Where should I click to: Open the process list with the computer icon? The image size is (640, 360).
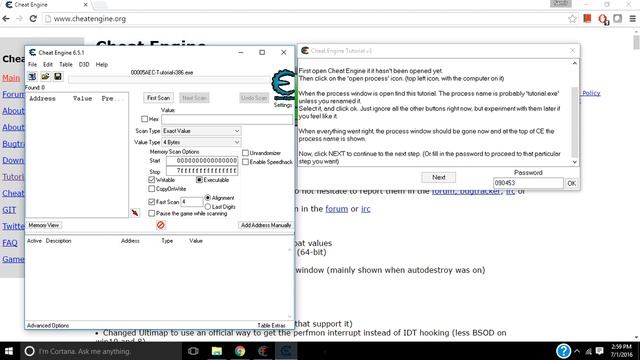32,76
